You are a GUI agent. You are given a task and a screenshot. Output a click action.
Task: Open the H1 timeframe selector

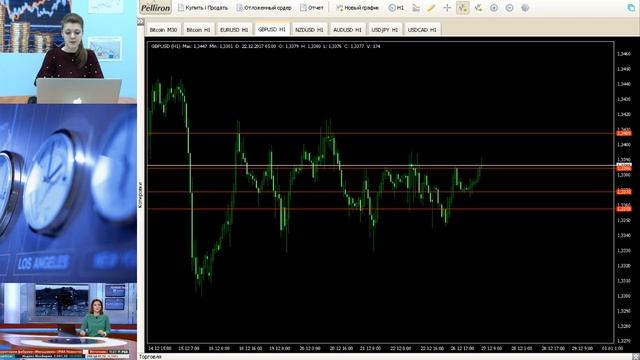(396, 8)
